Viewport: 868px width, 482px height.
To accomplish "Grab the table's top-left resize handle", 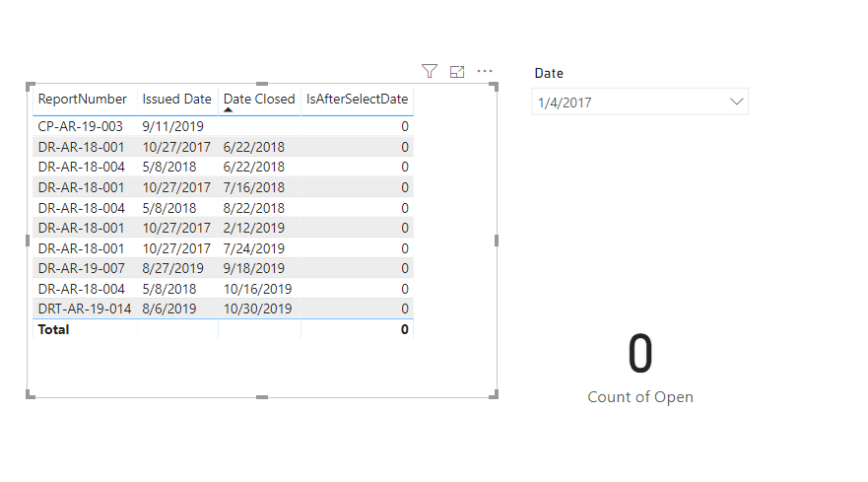I will pyautogui.click(x=30, y=87).
